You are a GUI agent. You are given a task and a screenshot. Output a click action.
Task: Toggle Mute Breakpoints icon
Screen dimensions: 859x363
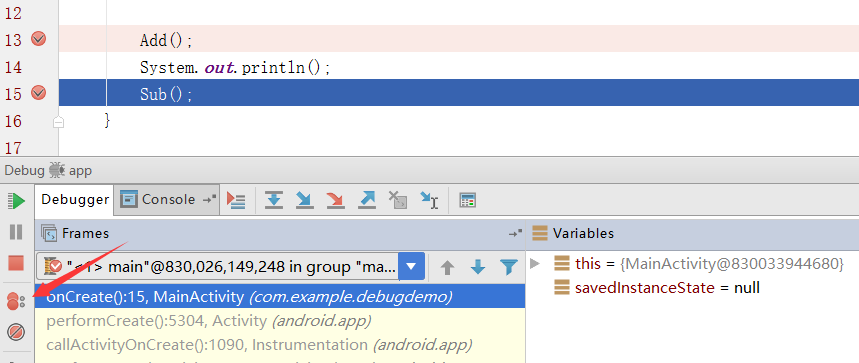(x=16, y=331)
